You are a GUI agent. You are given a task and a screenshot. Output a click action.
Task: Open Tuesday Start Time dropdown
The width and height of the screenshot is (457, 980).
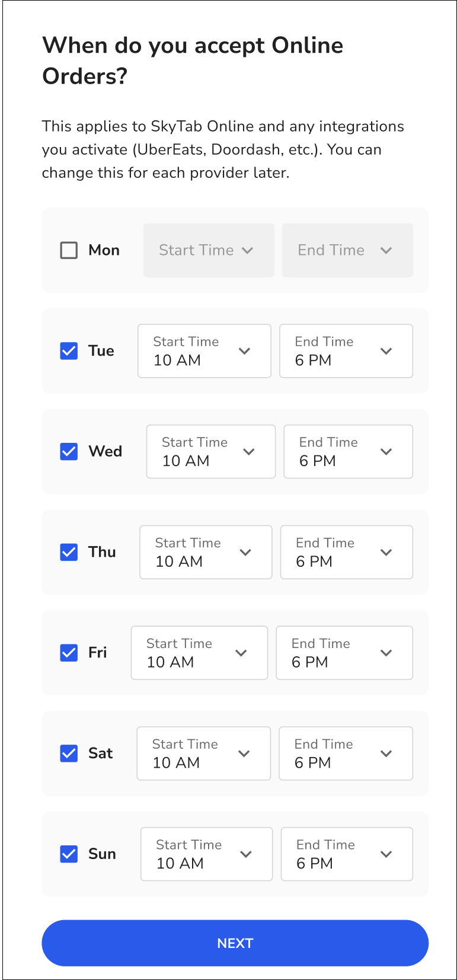(204, 351)
